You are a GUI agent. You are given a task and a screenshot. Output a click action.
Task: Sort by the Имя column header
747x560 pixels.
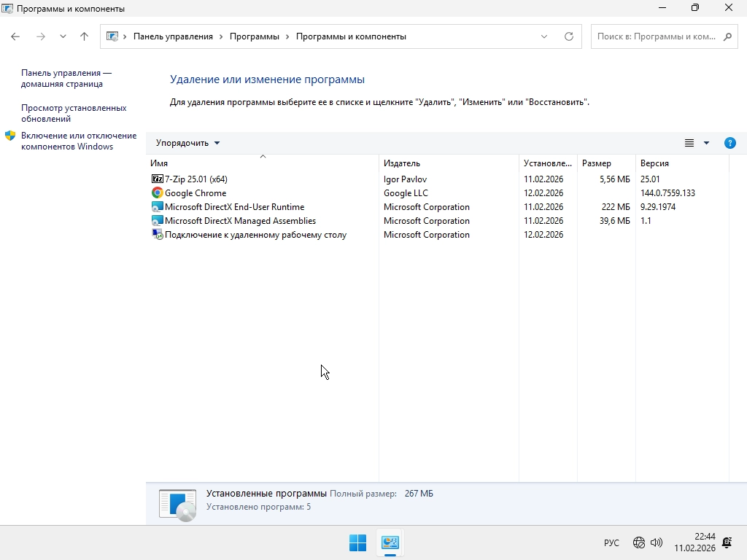point(263,163)
